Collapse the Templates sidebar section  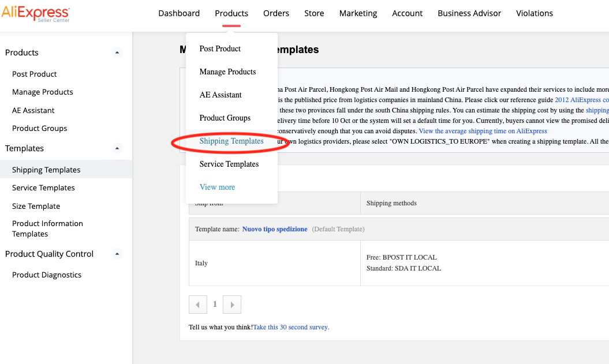coord(117,148)
